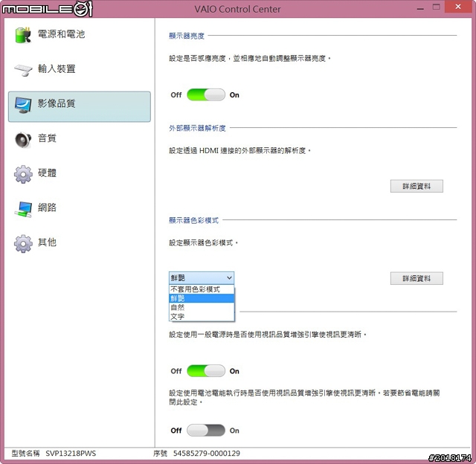
Task: Click serial number 54585279-0000129
Action: click(207, 454)
